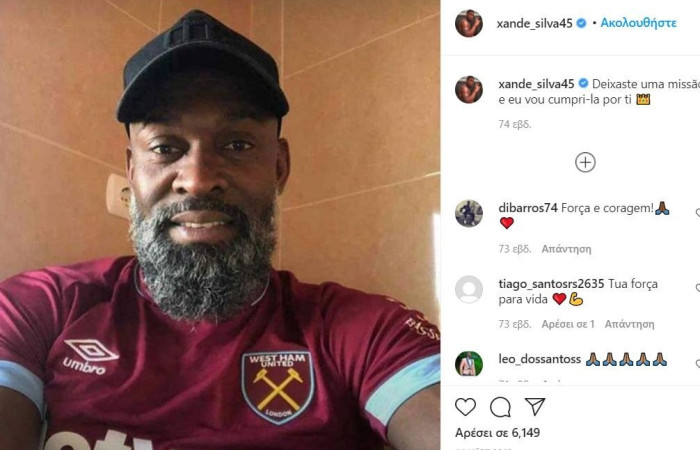Open the leo_dossantoss username link

[540, 359]
